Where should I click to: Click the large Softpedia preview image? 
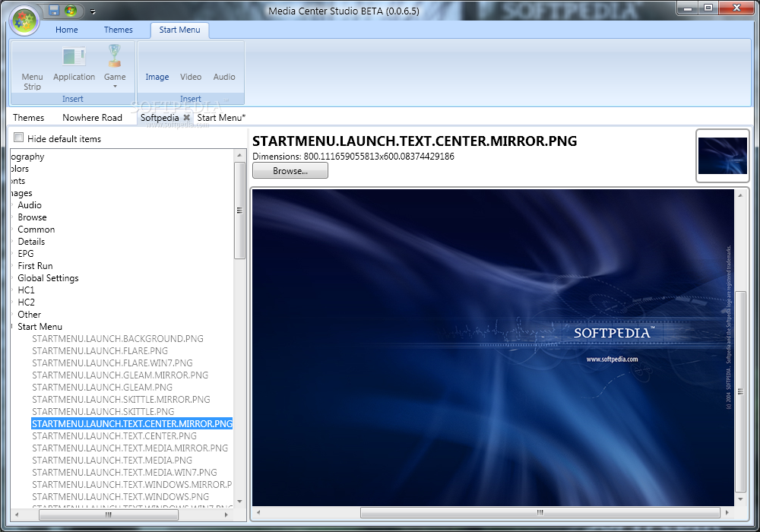(493, 347)
